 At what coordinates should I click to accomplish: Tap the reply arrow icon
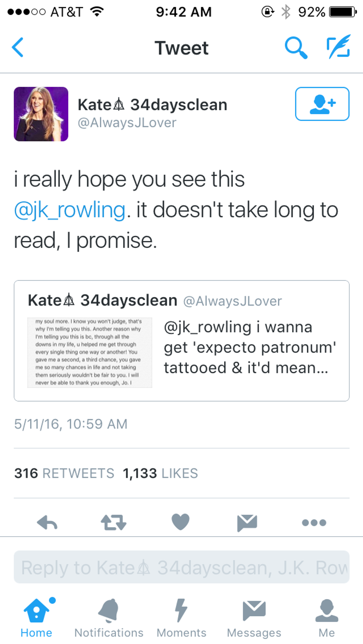(x=47, y=523)
